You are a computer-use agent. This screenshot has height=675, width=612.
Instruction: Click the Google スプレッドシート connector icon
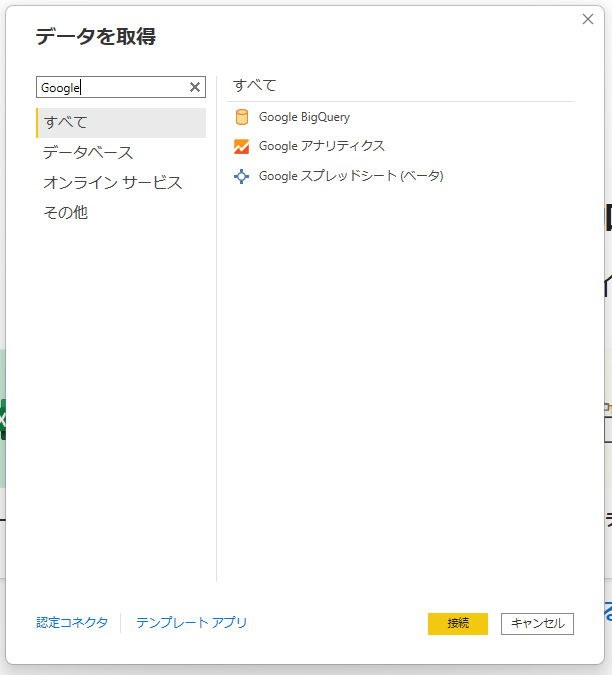coord(241,176)
